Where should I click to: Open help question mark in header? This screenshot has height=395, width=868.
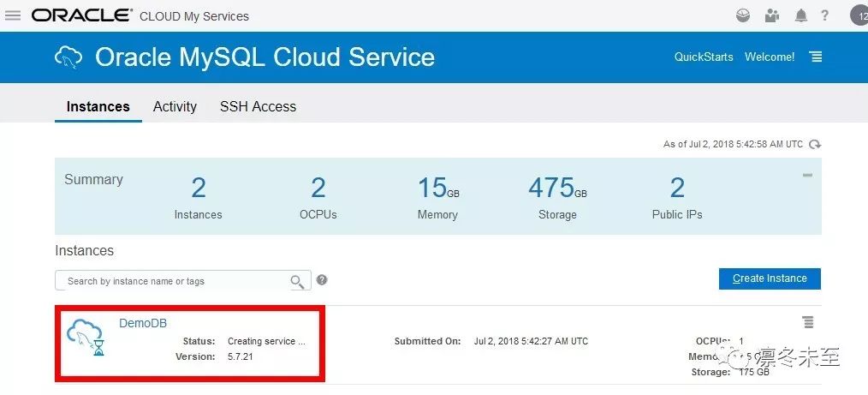point(825,15)
